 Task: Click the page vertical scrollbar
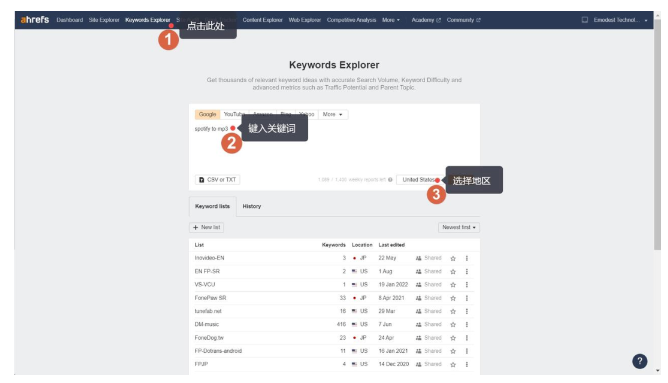pos(657,136)
